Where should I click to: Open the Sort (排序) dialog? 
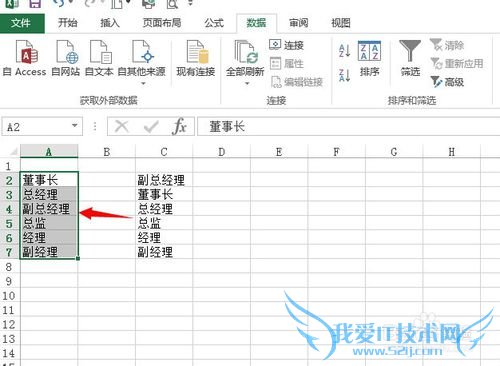pyautogui.click(x=369, y=58)
